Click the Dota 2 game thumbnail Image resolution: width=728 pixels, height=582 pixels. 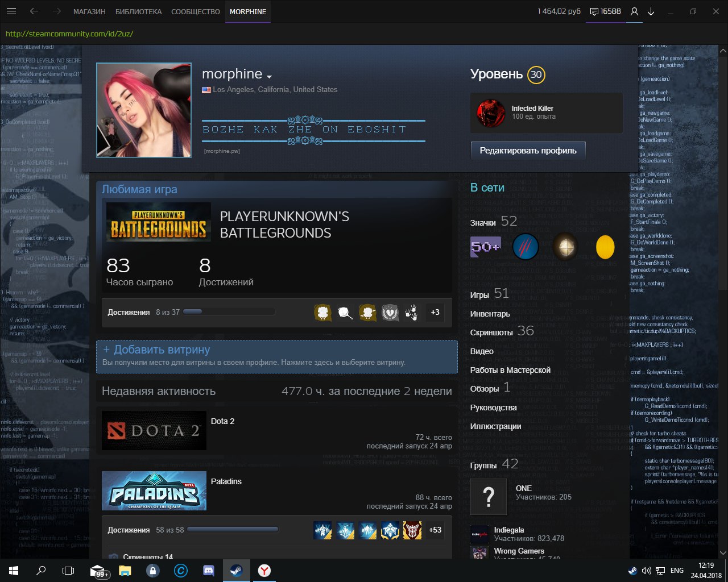[x=154, y=431]
